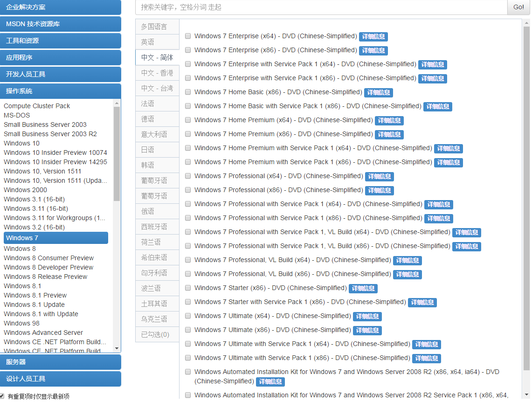
Task: Collapse the 操作系统 section
Action: tap(61, 91)
